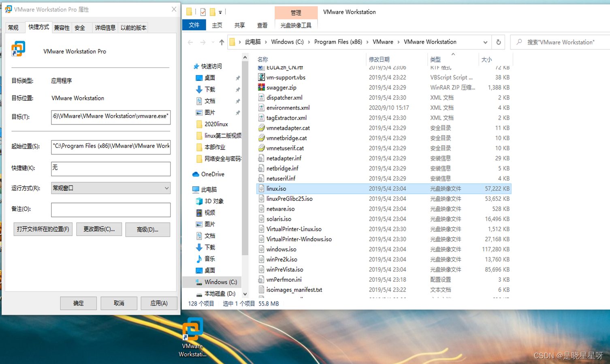Viewport: 610px width, 364px height.
Task: Open the quick access toolbar customize dropdown
Action: 220,12
